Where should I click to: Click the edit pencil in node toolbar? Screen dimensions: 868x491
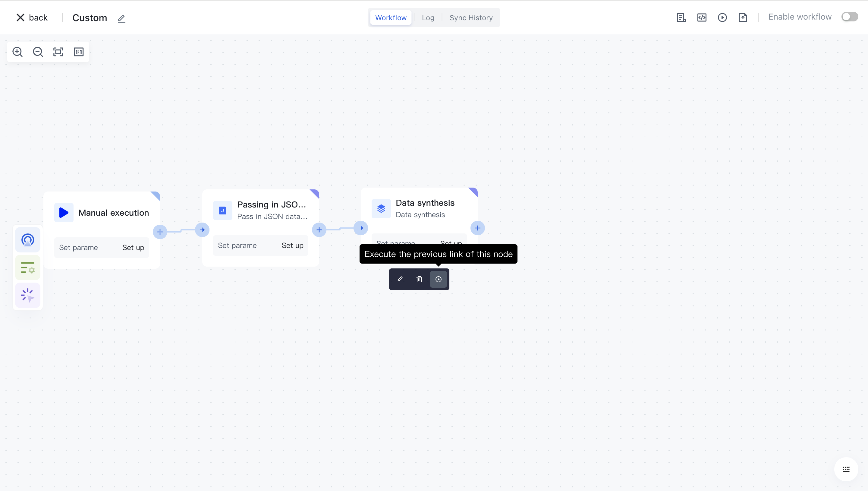400,279
